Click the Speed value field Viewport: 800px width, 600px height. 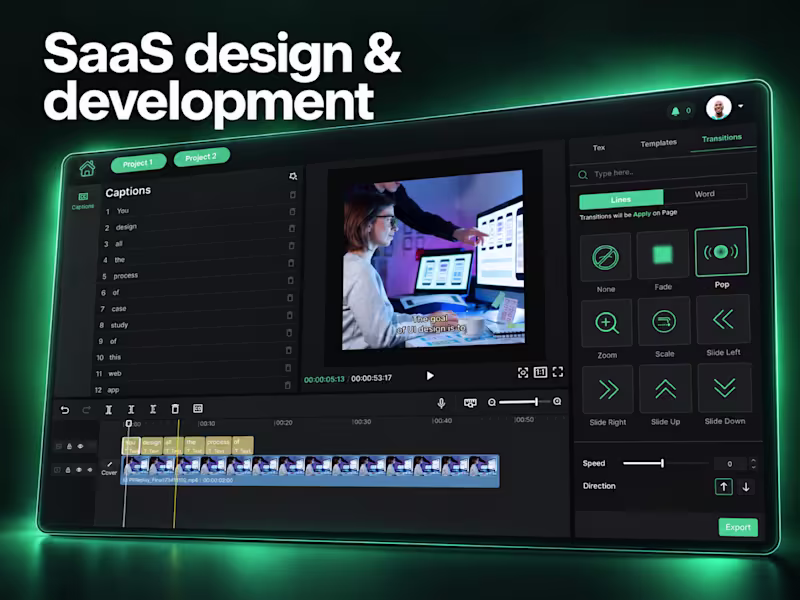click(x=730, y=463)
